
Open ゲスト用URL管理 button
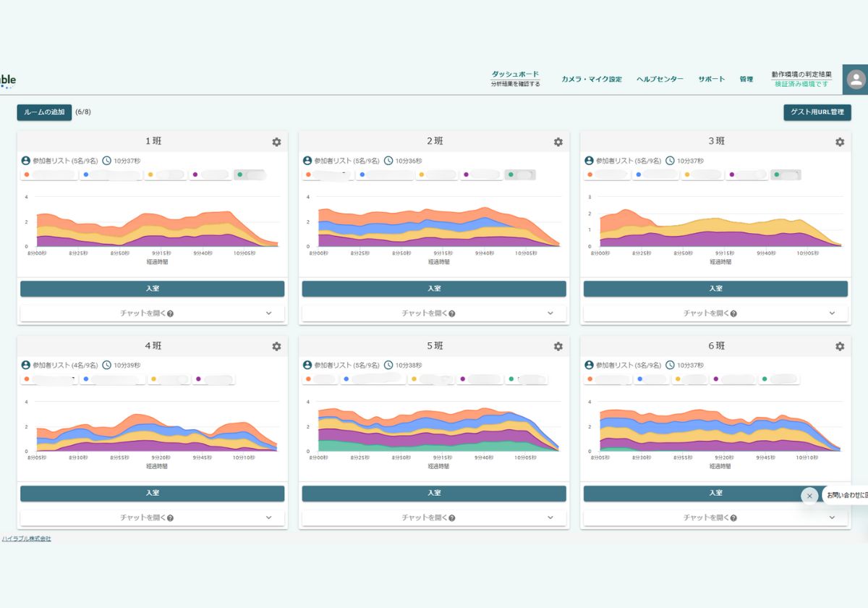(x=817, y=113)
